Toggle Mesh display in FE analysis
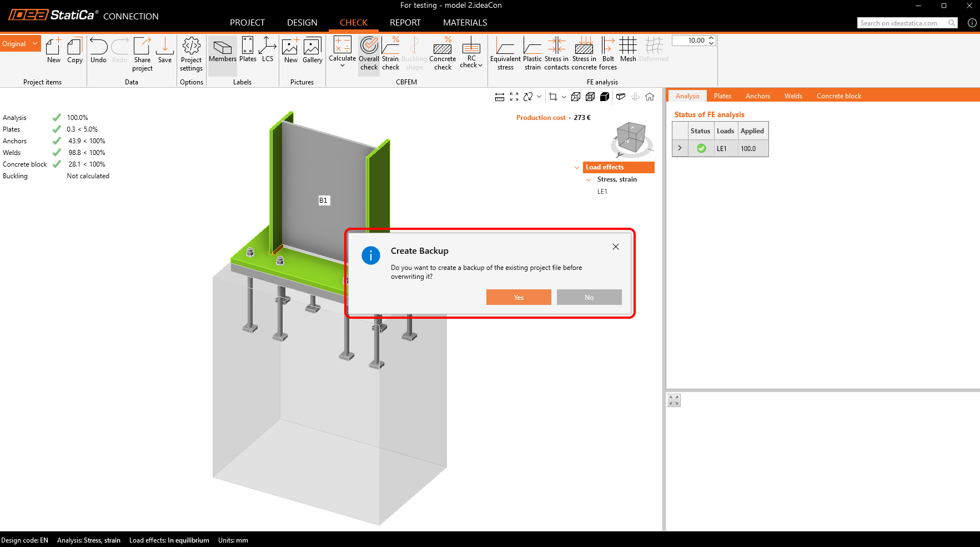The image size is (980, 547). coord(628,50)
